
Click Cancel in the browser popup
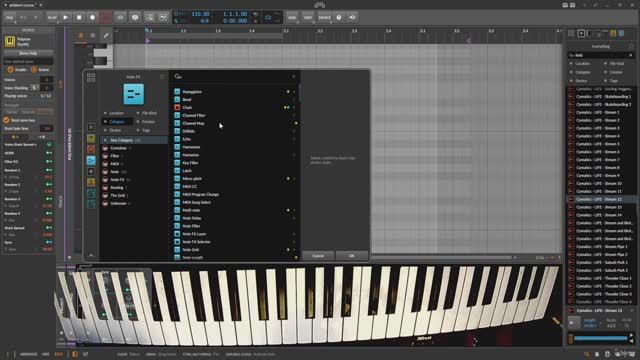[x=318, y=256]
